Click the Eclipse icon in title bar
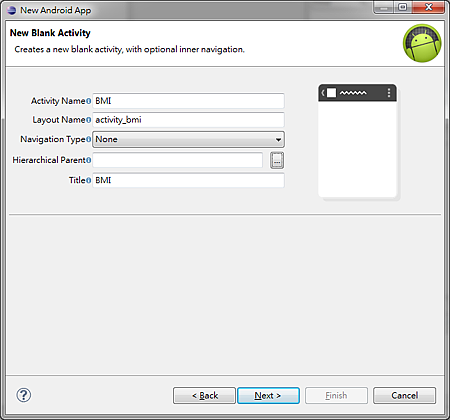This screenshot has height=420, width=450. pos(12,10)
